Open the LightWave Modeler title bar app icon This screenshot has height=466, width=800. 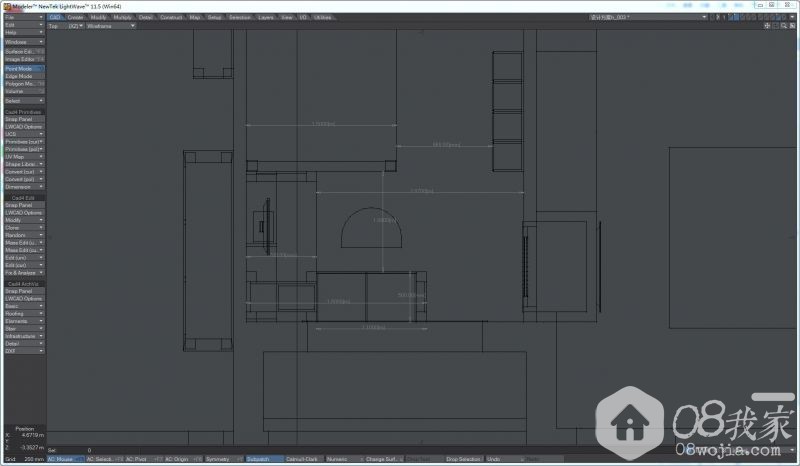(5, 5)
